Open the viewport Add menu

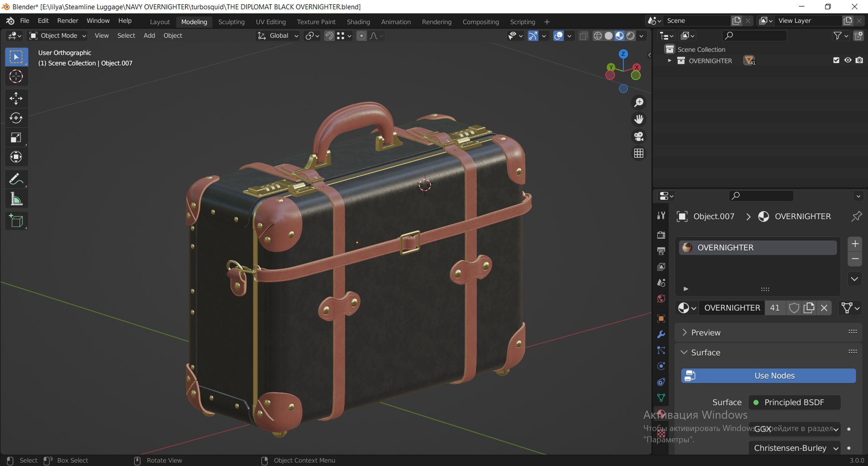click(149, 36)
